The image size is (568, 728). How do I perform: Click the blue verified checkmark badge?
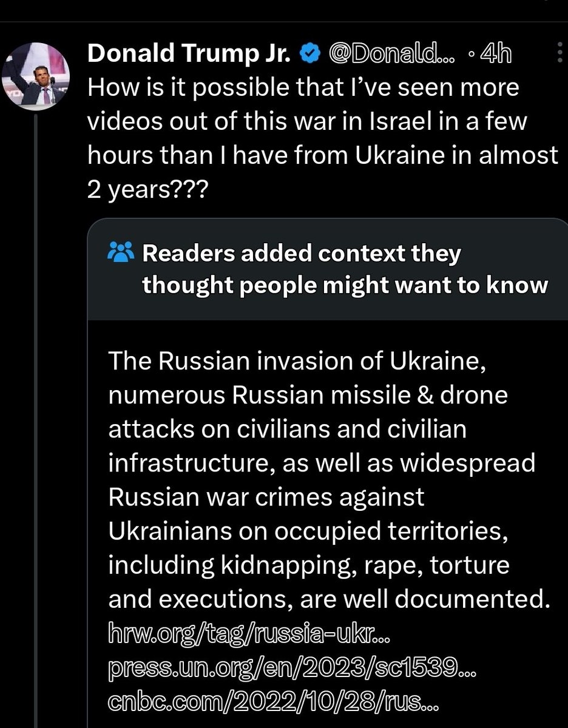pos(309,55)
